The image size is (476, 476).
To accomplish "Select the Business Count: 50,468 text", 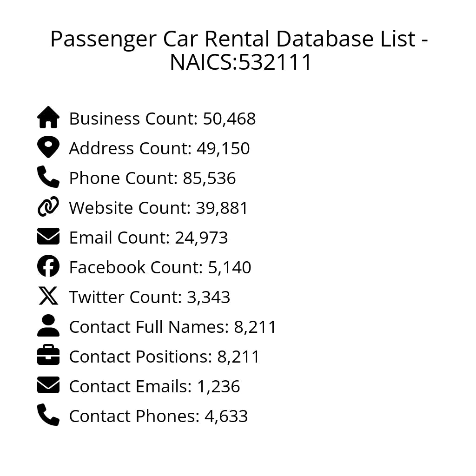I will pos(162,119).
